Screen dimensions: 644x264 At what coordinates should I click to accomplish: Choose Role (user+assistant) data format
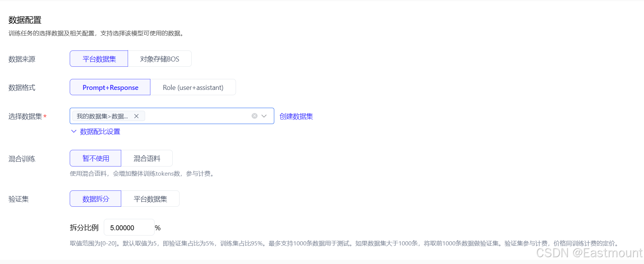(193, 87)
